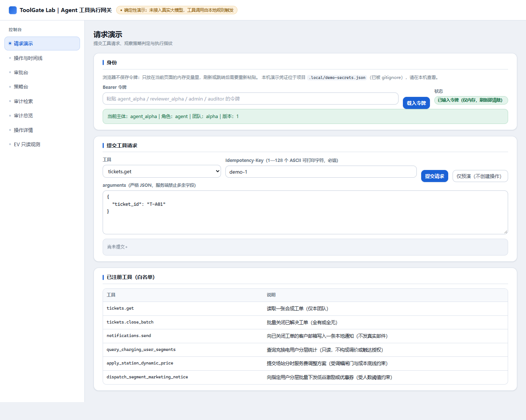Click the 提交工具请求 section heading
The image size is (526, 420).
[x=122, y=145]
